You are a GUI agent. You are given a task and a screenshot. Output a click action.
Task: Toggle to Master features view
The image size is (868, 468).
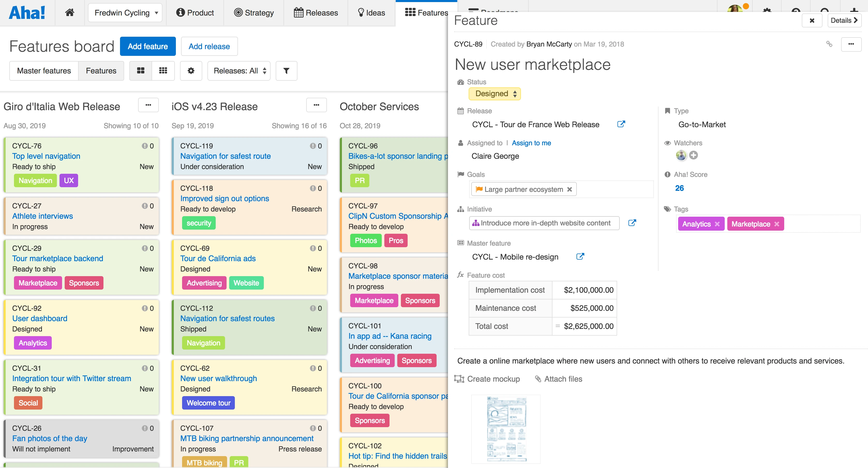pyautogui.click(x=44, y=71)
